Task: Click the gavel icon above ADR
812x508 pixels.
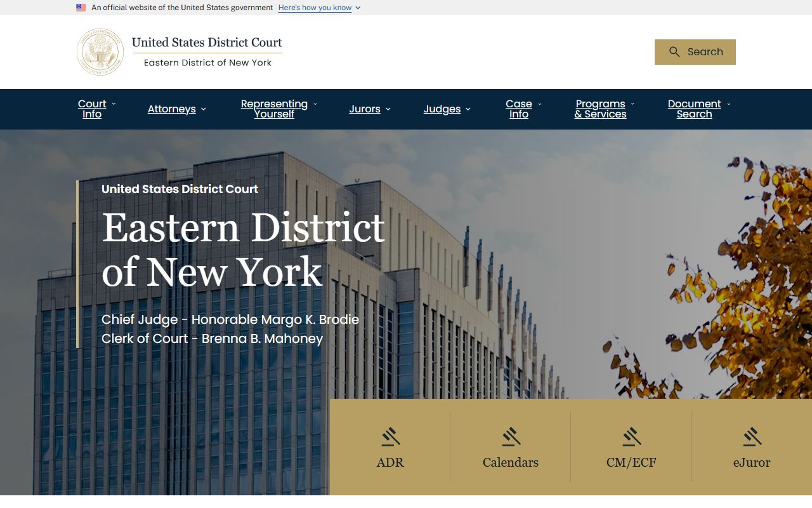Action: [x=390, y=437]
